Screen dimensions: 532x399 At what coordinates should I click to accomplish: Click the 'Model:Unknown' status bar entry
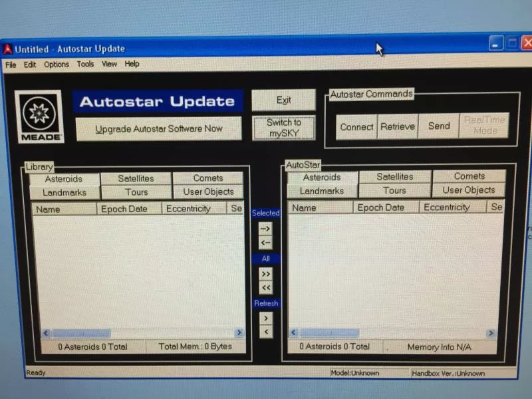355,373
